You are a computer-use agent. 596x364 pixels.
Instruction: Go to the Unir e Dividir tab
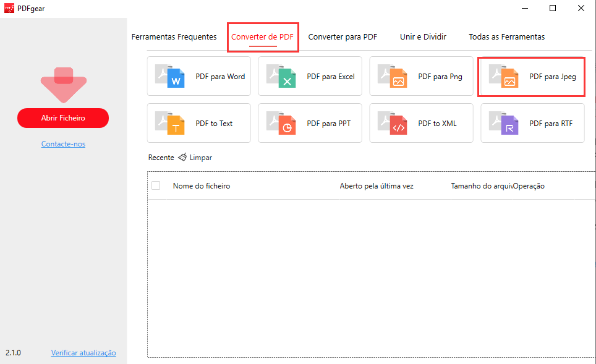(423, 36)
